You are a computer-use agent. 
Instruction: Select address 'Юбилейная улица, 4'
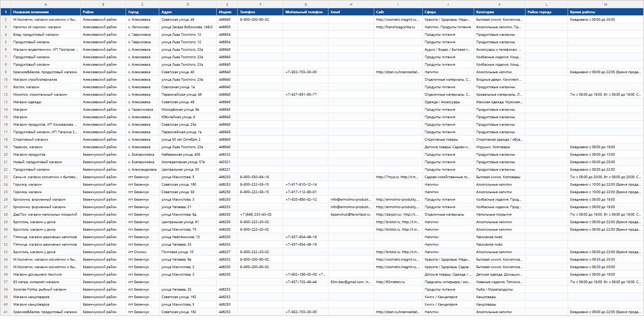[x=188, y=117]
